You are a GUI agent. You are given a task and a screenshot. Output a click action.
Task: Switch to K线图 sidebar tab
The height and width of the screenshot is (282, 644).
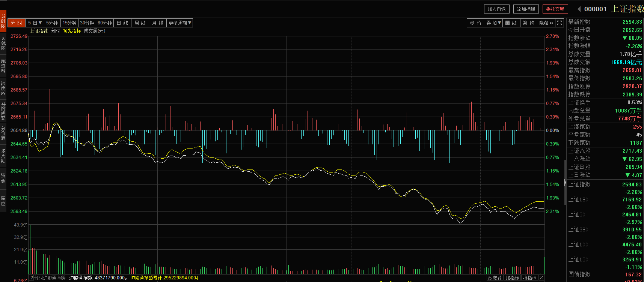tap(3, 43)
